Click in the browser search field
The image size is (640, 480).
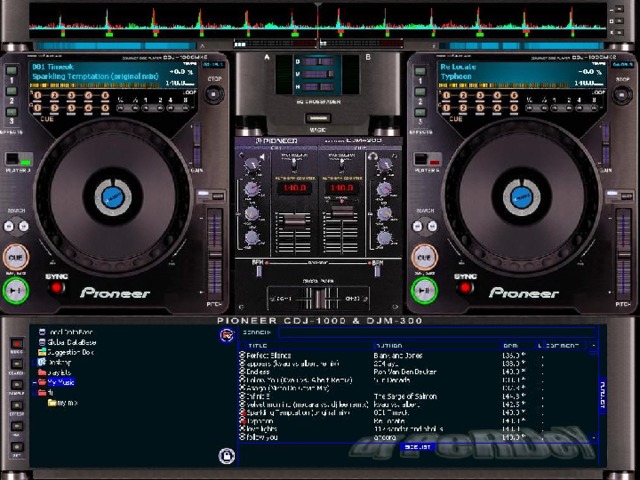coord(437,333)
